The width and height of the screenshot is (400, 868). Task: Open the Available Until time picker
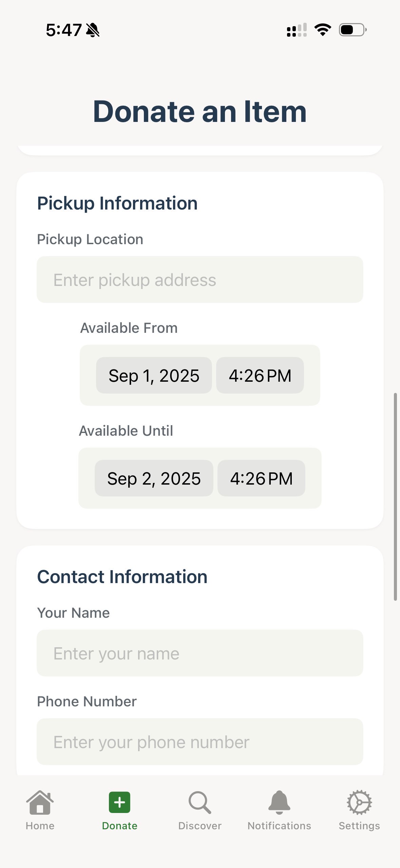[x=261, y=478]
